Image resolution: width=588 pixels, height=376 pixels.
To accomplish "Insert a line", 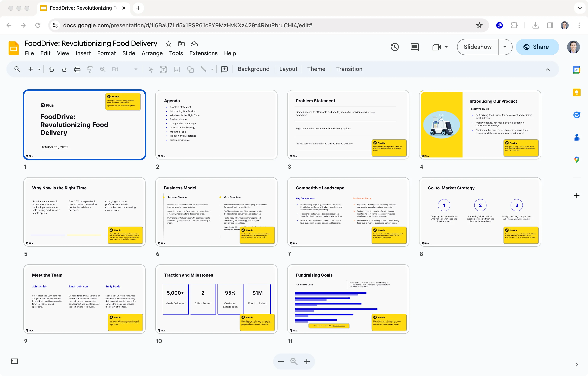I will pyautogui.click(x=204, y=69).
